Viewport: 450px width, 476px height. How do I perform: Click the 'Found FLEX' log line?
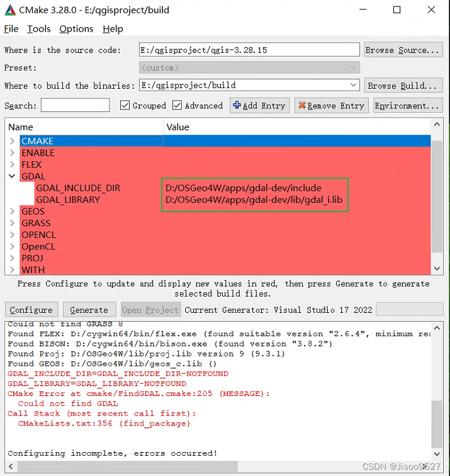(219, 334)
